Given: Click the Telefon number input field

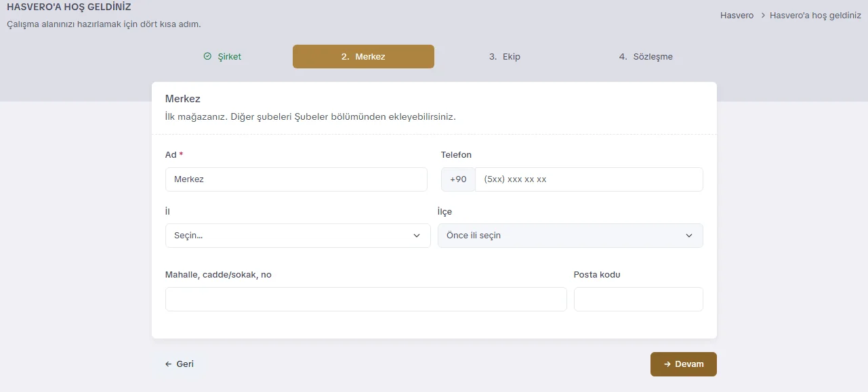Looking at the screenshot, I should click(x=589, y=179).
